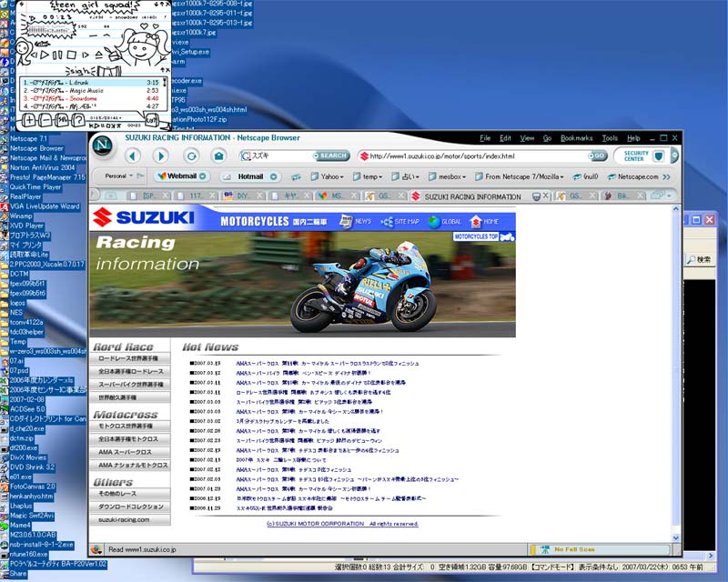Open the Tools menu
The height and width of the screenshot is (582, 728).
coord(610,138)
